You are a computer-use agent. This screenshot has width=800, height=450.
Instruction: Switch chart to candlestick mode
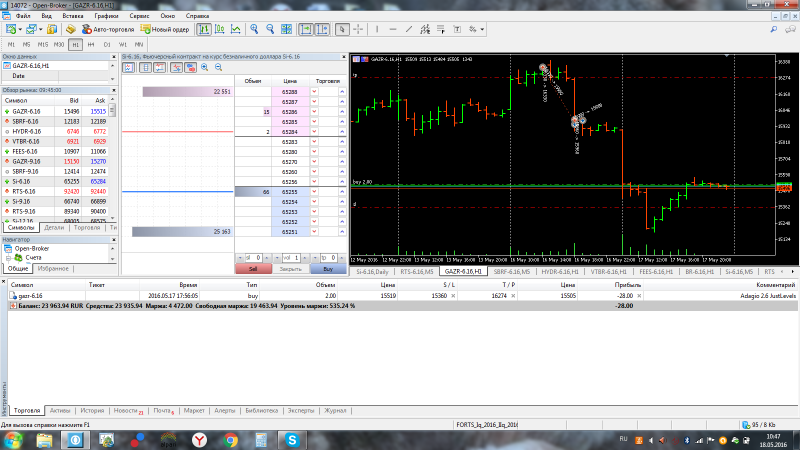click(x=220, y=30)
